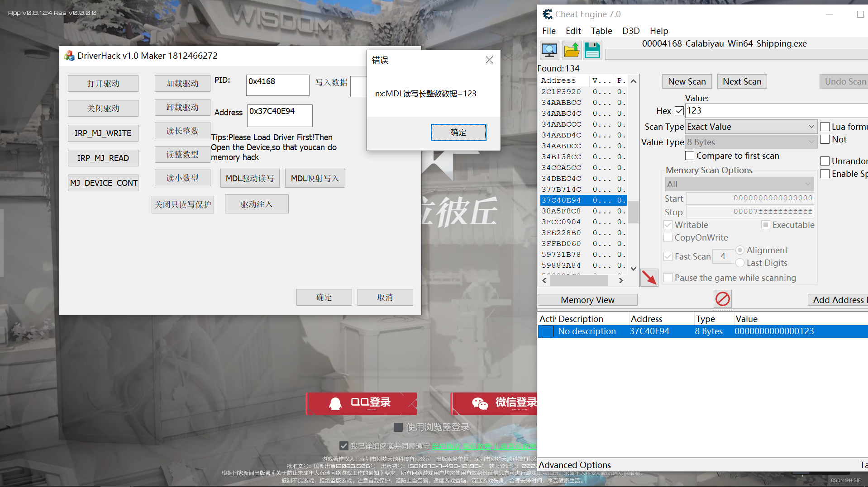Click the Next Scan button

point(742,81)
